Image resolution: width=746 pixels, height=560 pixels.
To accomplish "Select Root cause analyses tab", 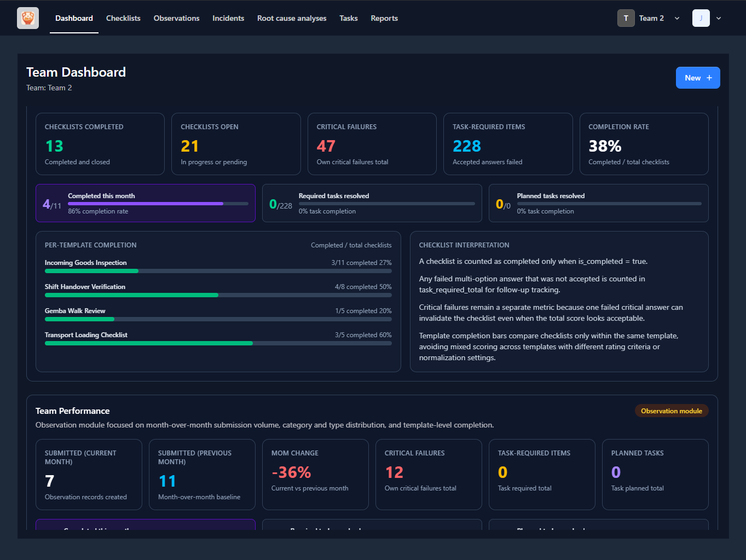I will pos(292,18).
